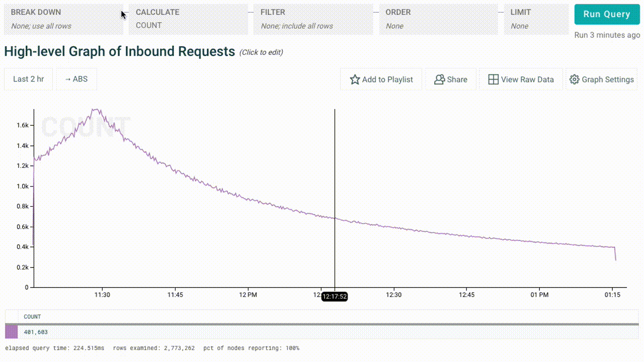Select the 401,603 count value row

coord(322,332)
